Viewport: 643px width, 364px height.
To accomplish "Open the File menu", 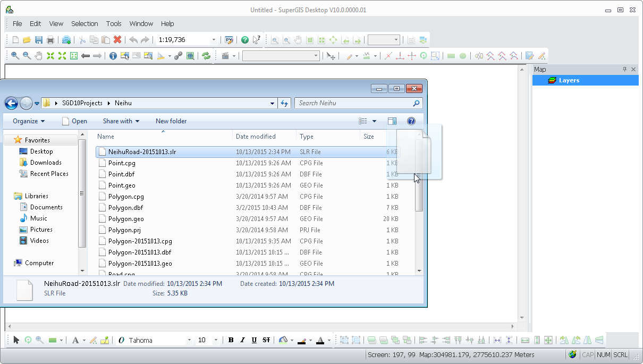I will 18,23.
